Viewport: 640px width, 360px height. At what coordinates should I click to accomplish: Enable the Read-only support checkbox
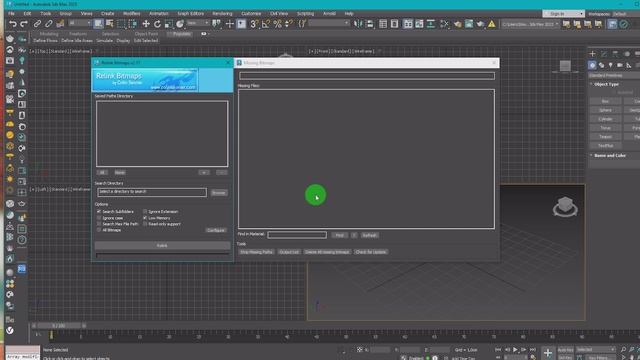[x=145, y=224]
